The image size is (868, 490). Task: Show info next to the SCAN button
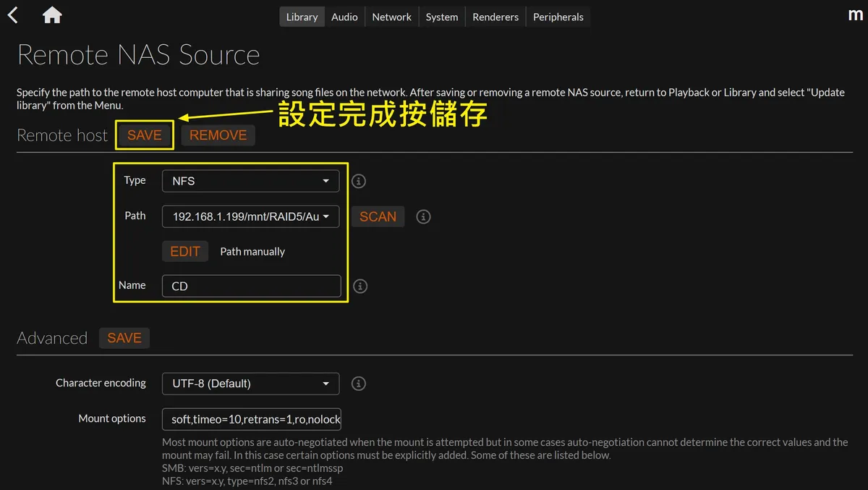pos(424,216)
